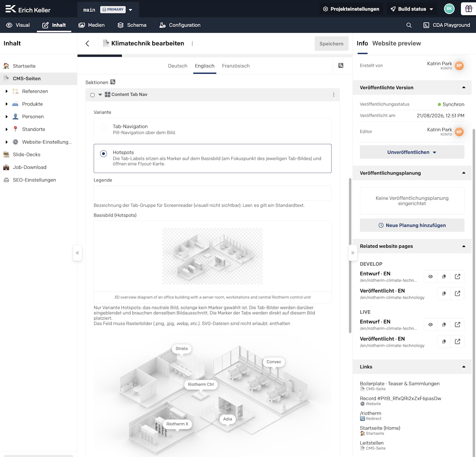The width and height of the screenshot is (476, 457).
Task: Collapse the Veröffentlichte Version section
Action: point(464,88)
